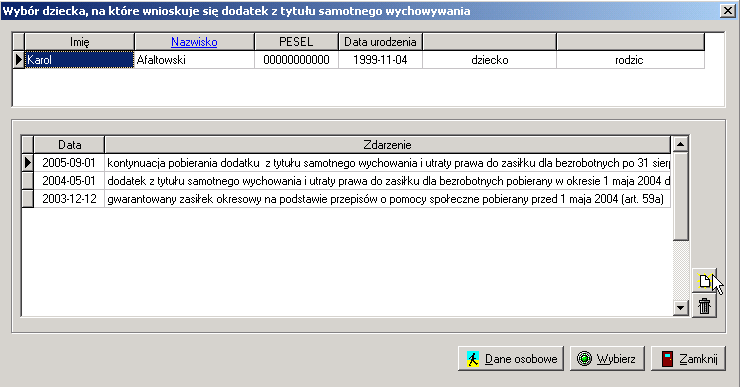Select the Afaltowski surname cell
Viewport: 740px width, 387px height.
click(x=194, y=59)
